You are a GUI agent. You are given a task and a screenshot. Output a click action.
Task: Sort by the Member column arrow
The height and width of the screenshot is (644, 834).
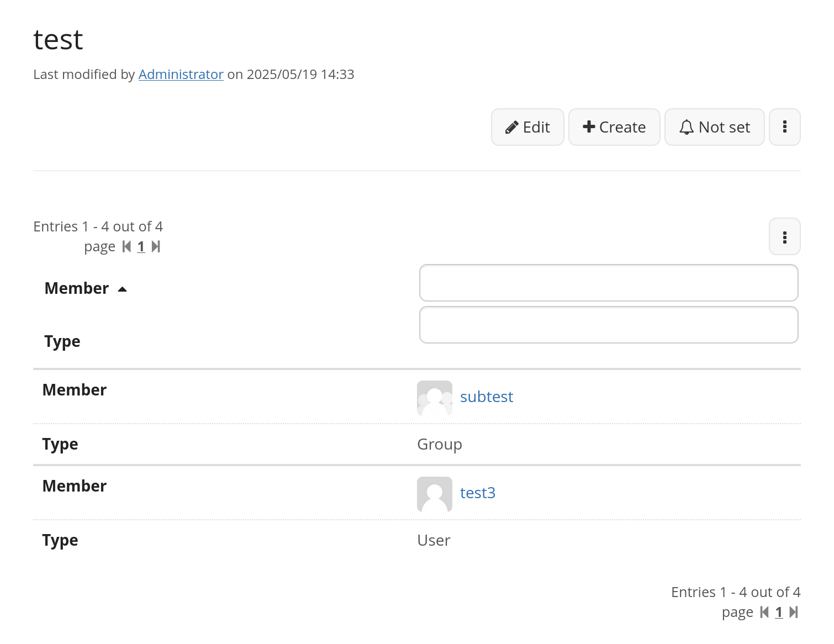(123, 289)
